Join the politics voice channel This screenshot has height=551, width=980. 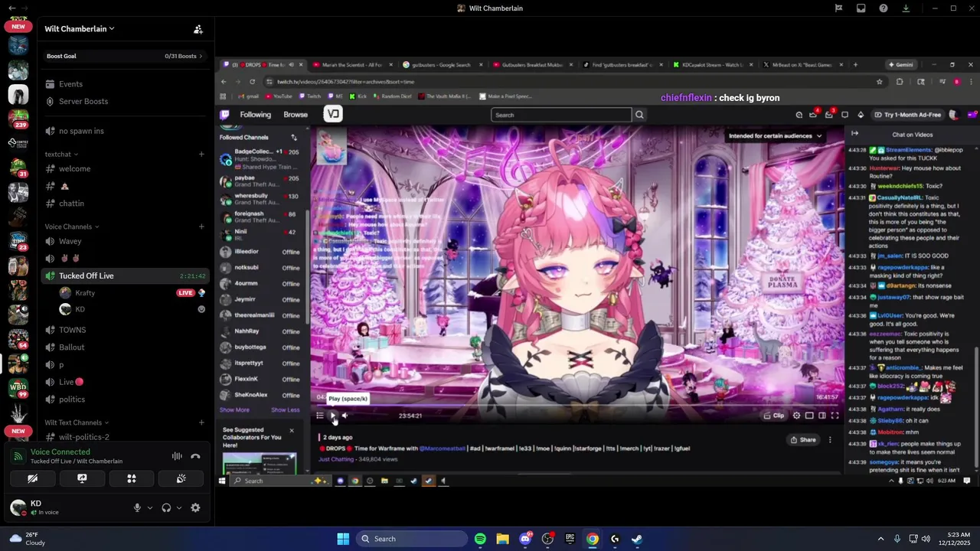[x=125, y=399]
